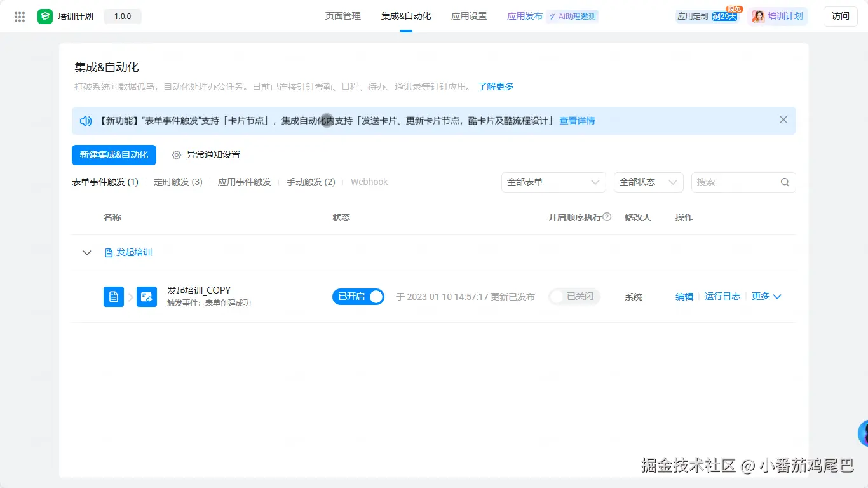Click the 培训计划 user name label
The image size is (868, 488).
tap(785, 17)
